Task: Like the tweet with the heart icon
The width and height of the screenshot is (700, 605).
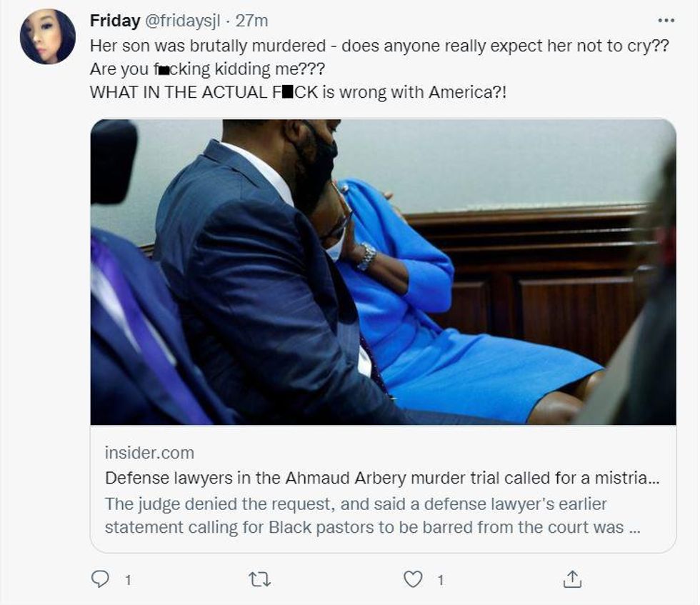Action: [x=413, y=579]
